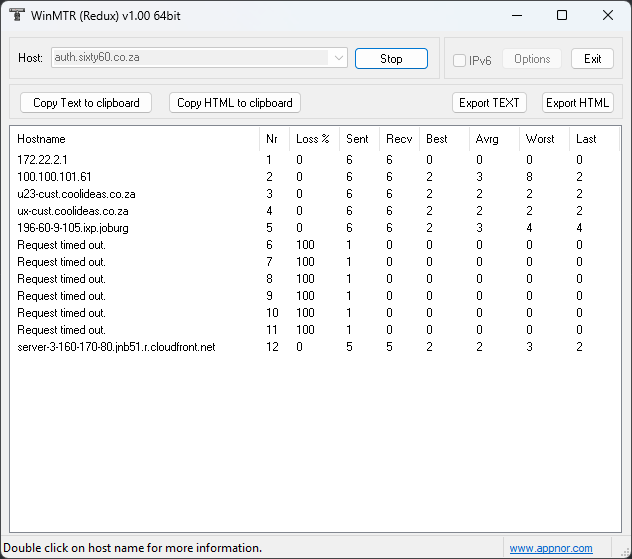Select the Request timed out row for hop 8
632x559 pixels.
pos(315,279)
